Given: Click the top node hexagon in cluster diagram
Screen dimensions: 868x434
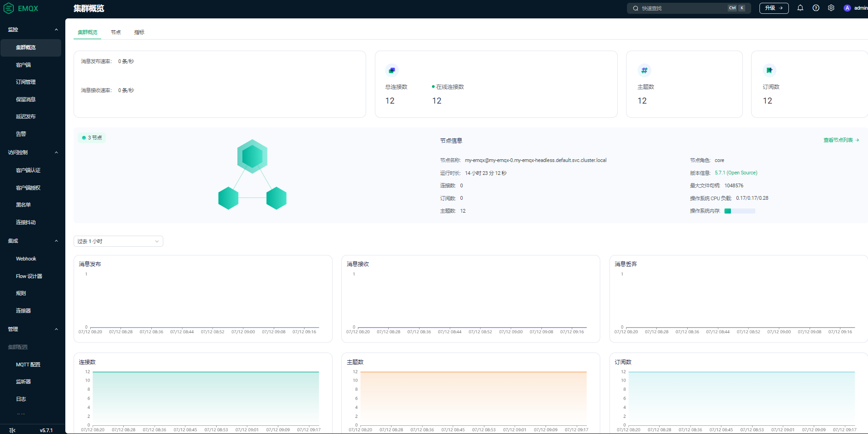Looking at the screenshot, I should [252, 156].
